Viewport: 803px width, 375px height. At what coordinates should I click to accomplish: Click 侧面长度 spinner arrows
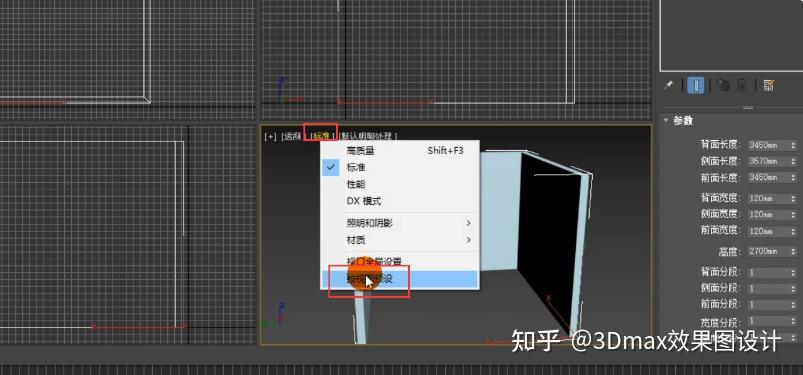tap(793, 161)
